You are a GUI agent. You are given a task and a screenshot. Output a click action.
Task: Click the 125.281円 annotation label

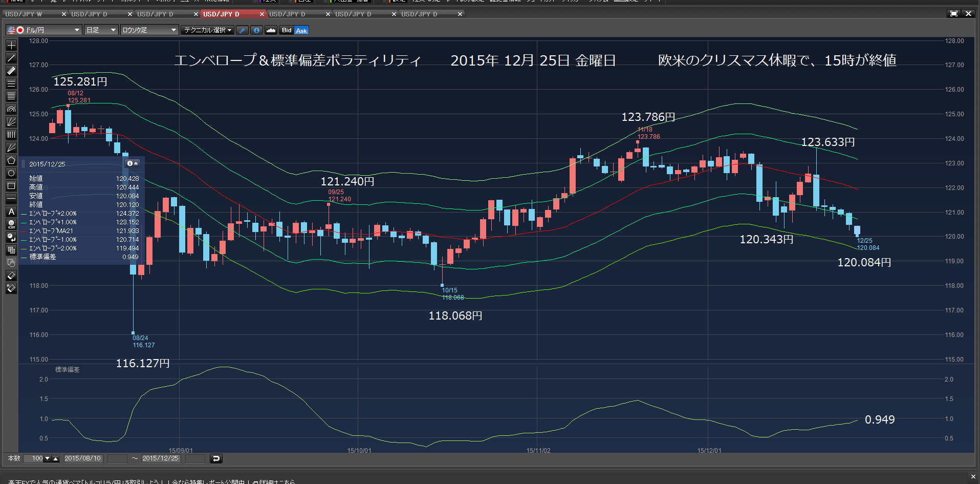click(80, 81)
